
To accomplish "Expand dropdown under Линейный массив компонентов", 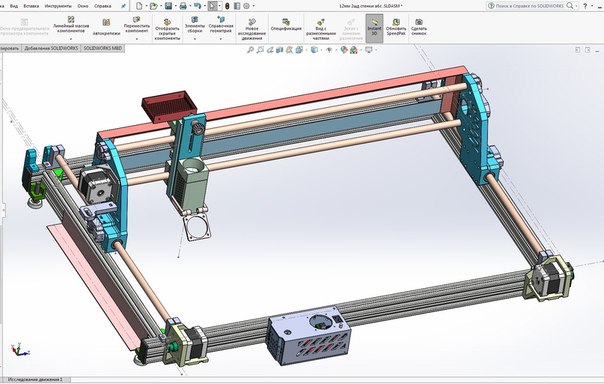I will (71, 39).
